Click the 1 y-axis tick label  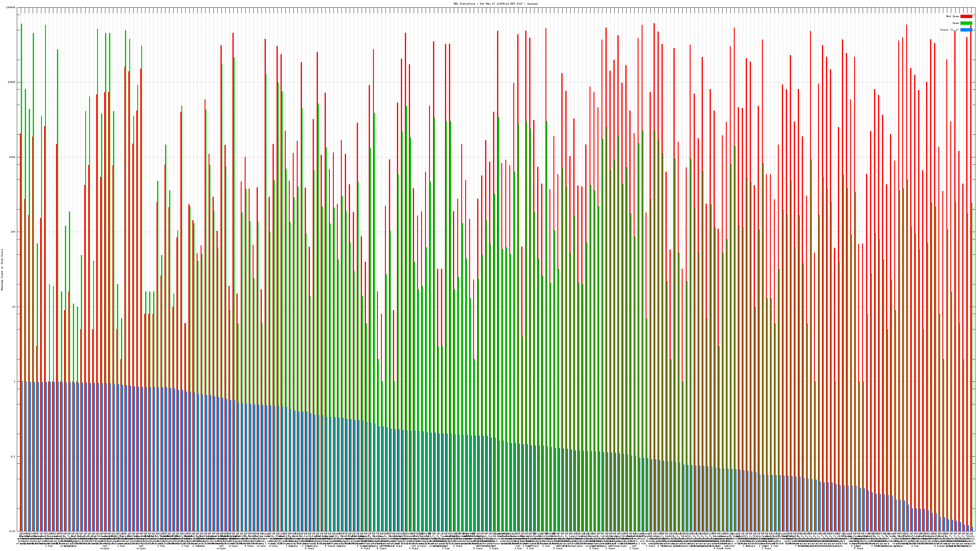[15, 381]
